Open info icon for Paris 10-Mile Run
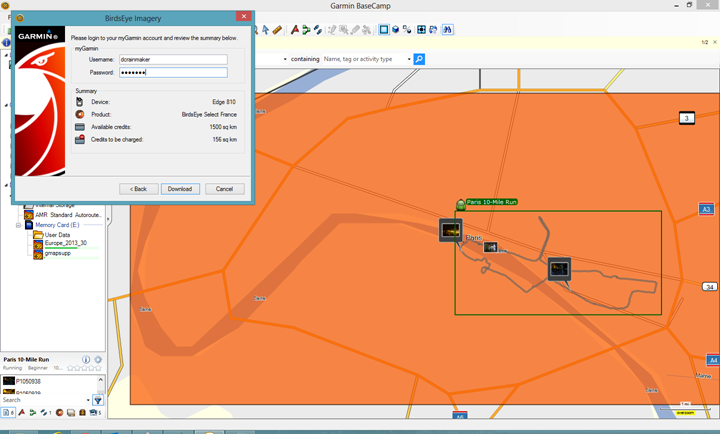The image size is (720, 434). 86,360
